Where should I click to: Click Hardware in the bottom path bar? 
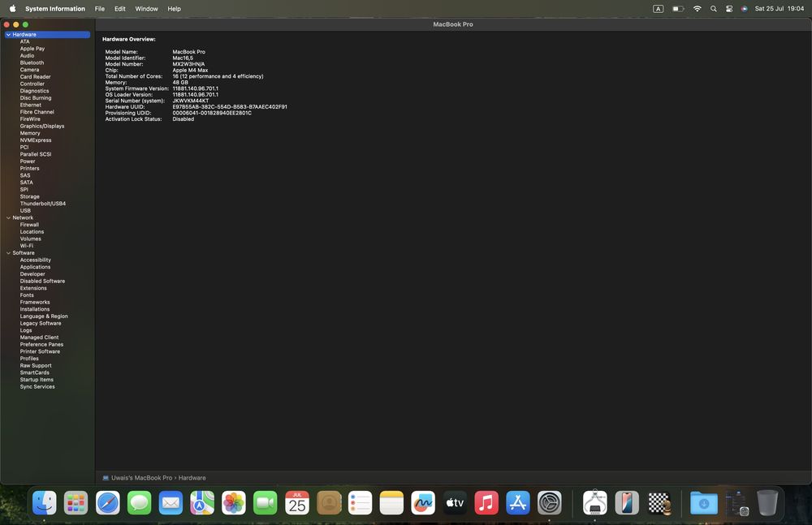click(x=192, y=478)
